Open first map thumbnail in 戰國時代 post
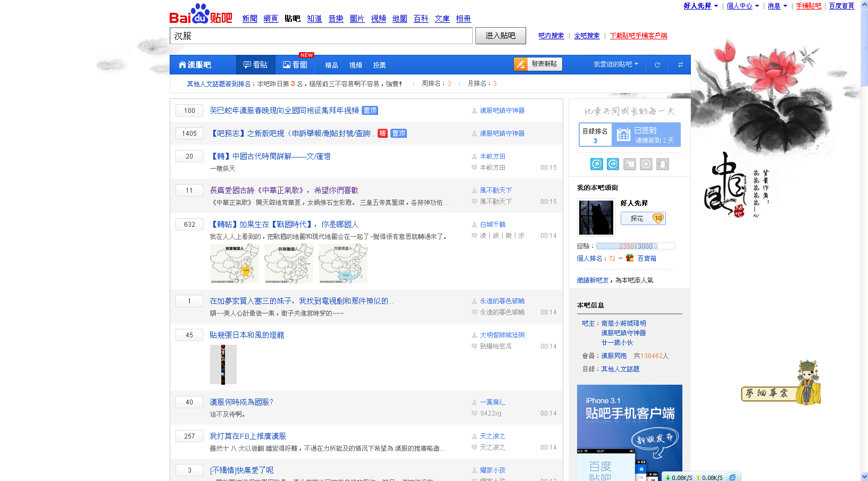Viewport: 868px width, 481px height. click(235, 263)
